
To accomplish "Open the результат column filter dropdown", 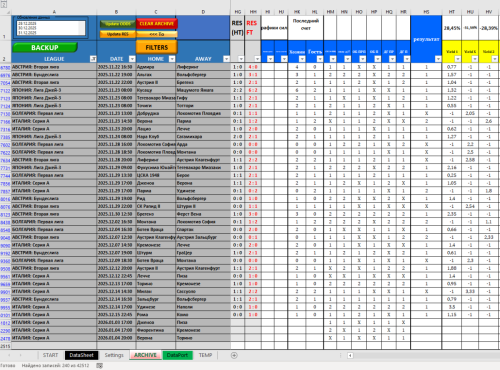I will coord(438,59).
